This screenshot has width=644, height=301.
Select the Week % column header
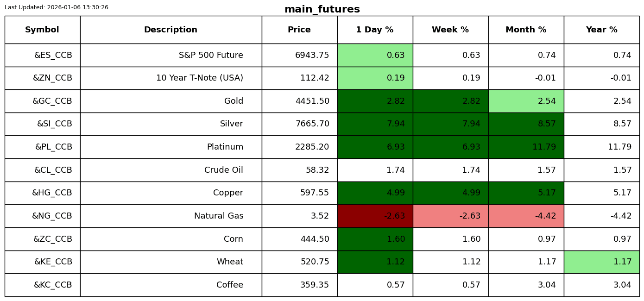pyautogui.click(x=450, y=30)
